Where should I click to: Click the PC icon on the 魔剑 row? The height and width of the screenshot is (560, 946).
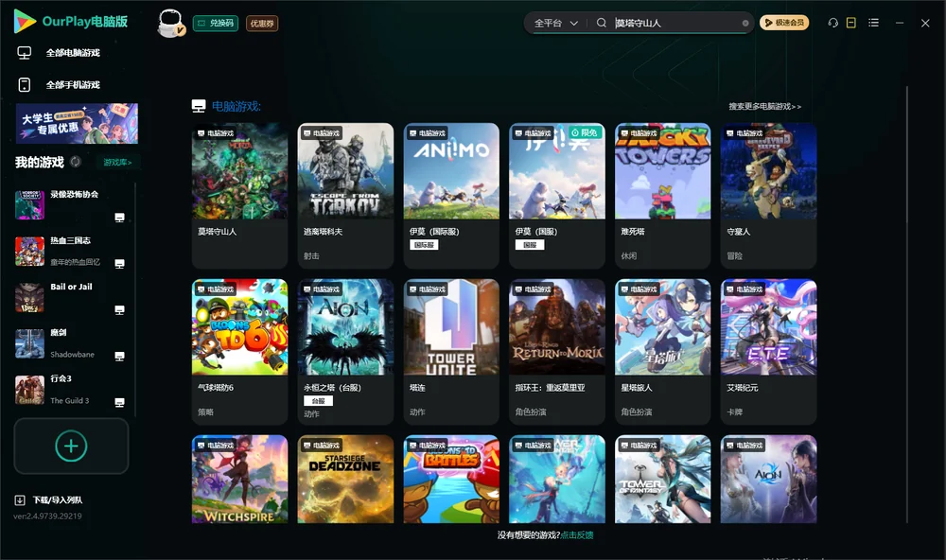pyautogui.click(x=119, y=356)
